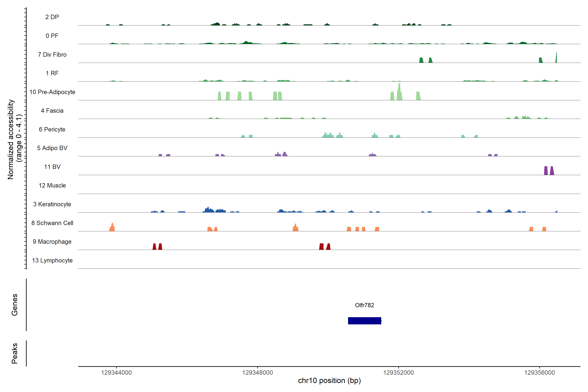Click the chr10 position axis title

pyautogui.click(x=329, y=381)
